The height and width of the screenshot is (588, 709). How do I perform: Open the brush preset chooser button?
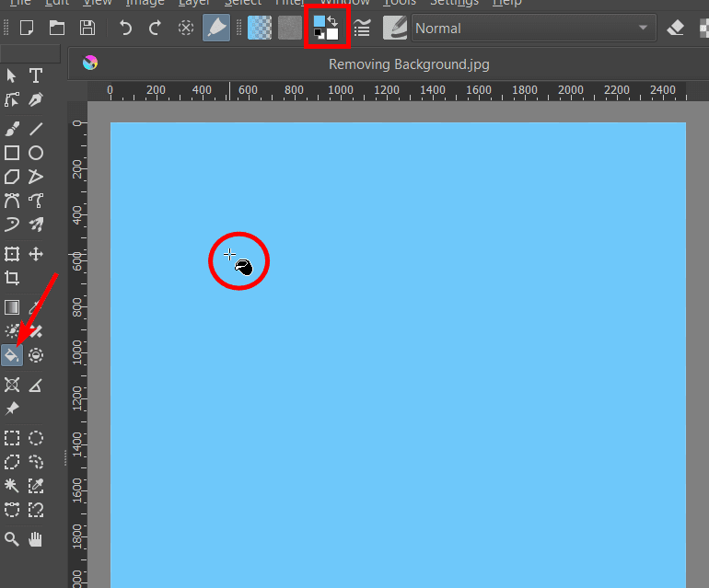(x=216, y=28)
